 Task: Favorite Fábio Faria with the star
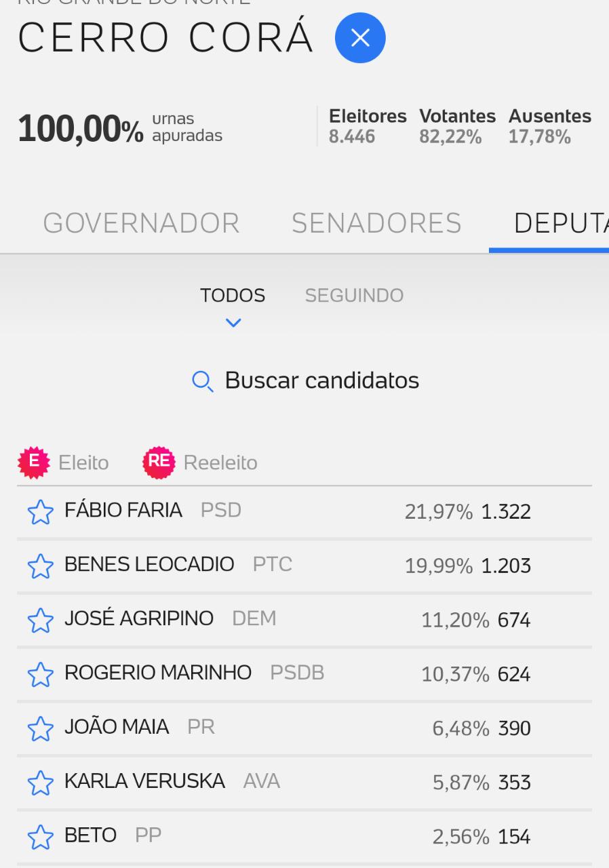(x=40, y=512)
